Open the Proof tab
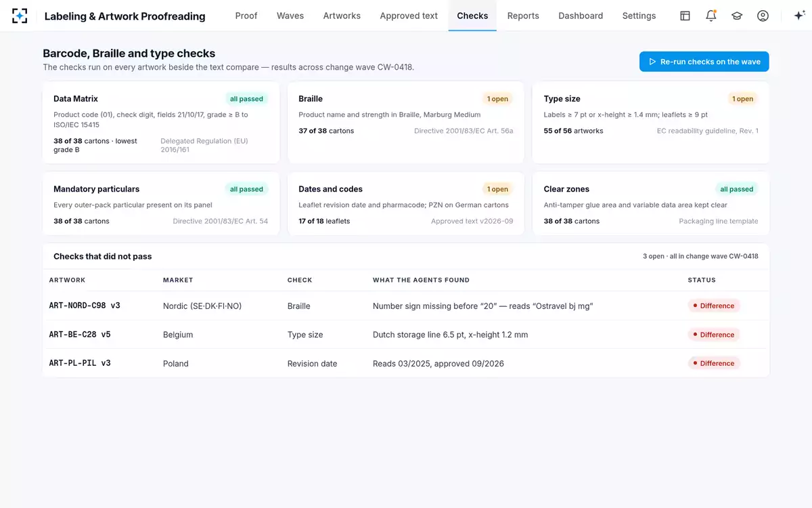Screen dimensions: 812x508 (246, 16)
